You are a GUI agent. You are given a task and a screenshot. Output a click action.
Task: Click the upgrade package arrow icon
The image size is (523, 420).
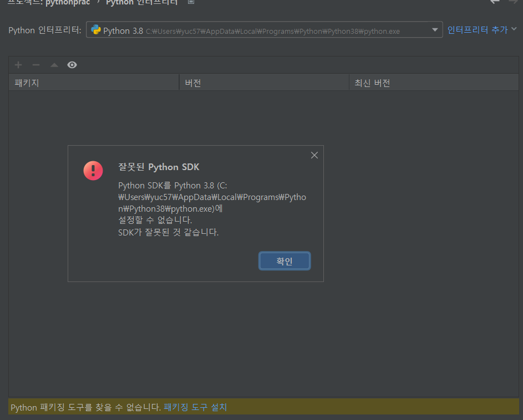tap(54, 65)
